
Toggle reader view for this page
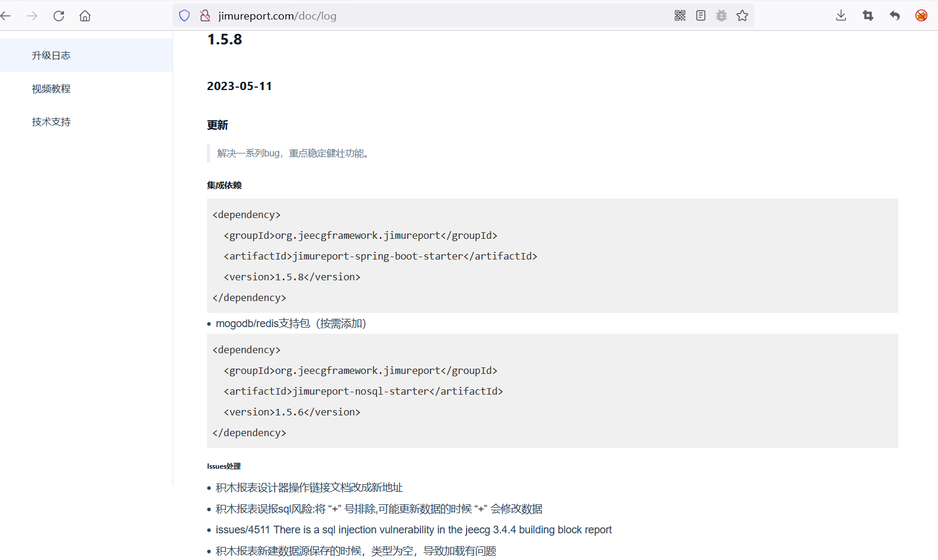[x=701, y=16]
